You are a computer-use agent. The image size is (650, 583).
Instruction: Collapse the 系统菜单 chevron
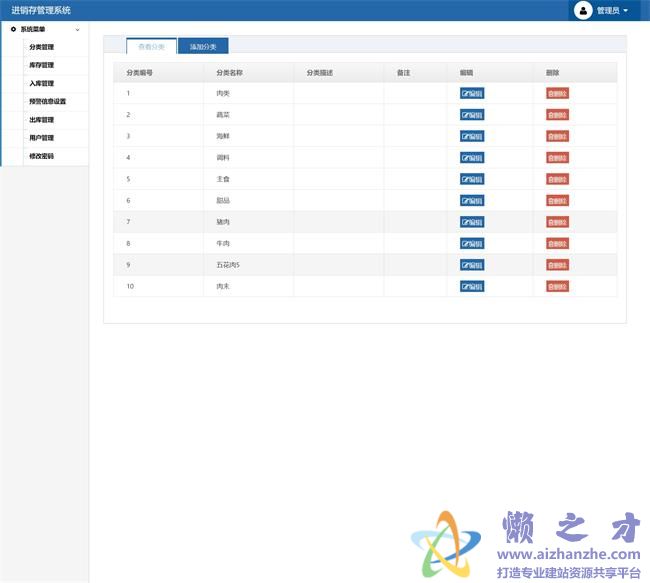[78, 29]
